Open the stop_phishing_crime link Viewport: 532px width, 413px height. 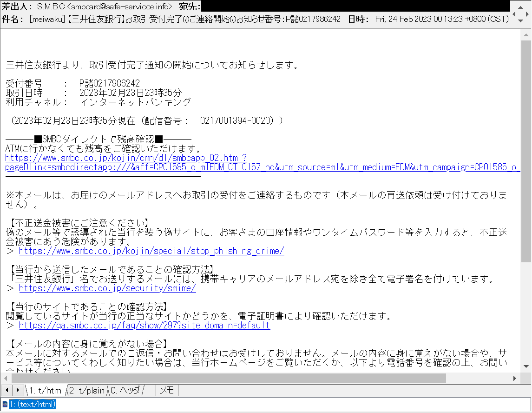click(x=151, y=251)
